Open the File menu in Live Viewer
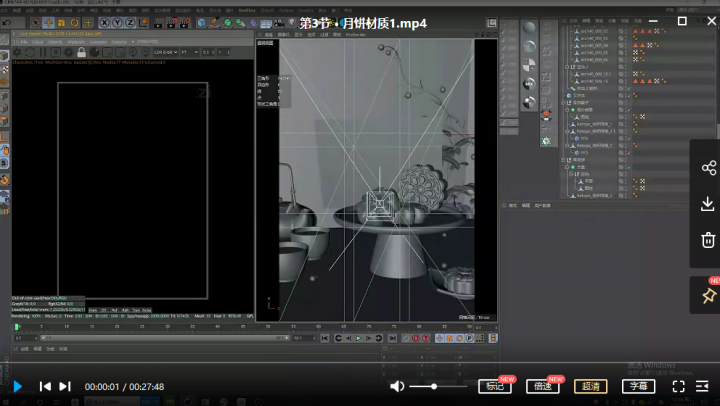The image size is (720, 406). 24,42
